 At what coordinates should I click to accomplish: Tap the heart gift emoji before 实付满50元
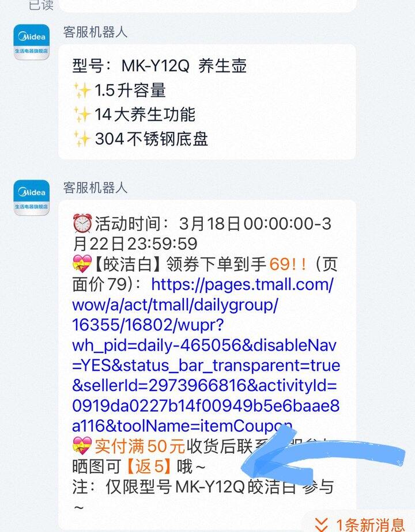coord(82,446)
